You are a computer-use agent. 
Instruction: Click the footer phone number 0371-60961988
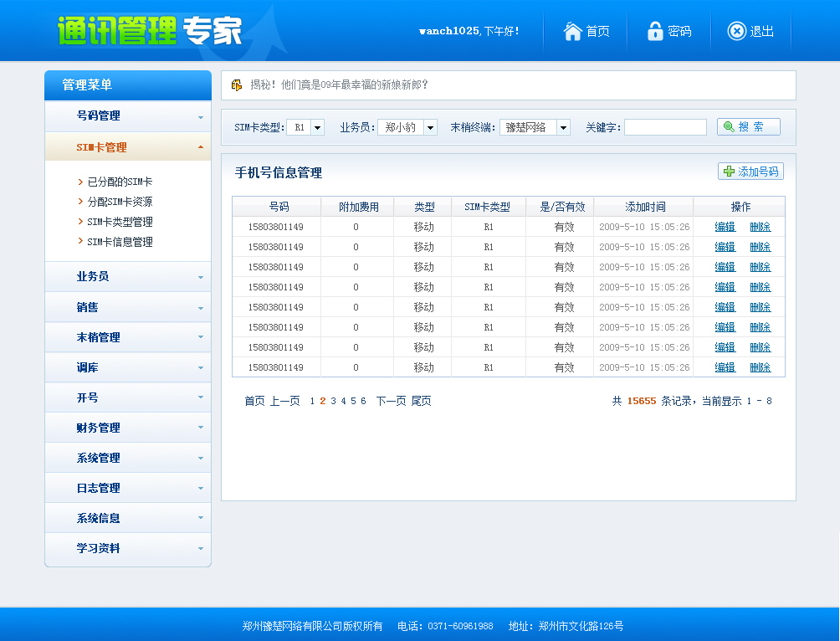click(460, 626)
